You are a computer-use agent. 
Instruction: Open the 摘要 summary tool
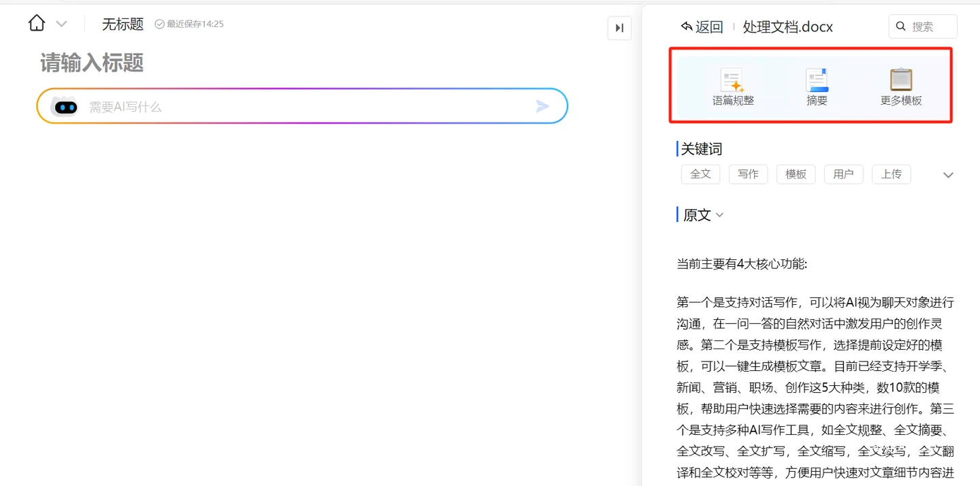click(817, 87)
